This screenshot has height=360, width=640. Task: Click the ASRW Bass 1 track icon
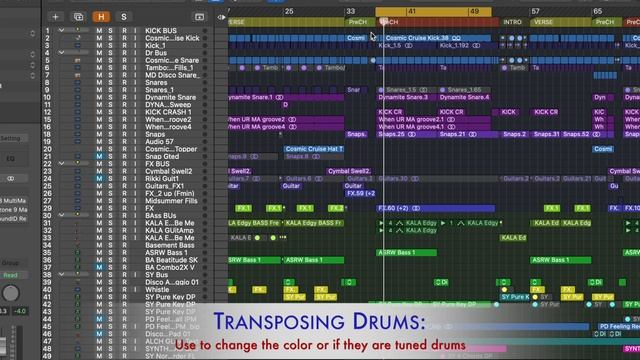click(78, 253)
